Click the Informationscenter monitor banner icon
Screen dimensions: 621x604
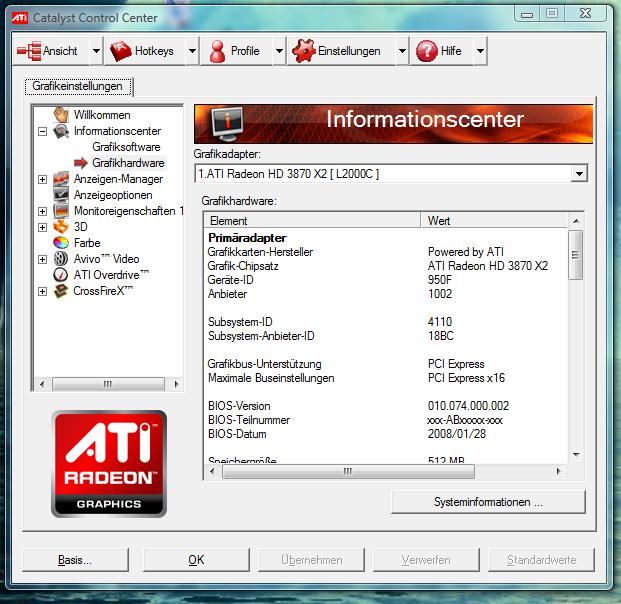click(x=227, y=124)
